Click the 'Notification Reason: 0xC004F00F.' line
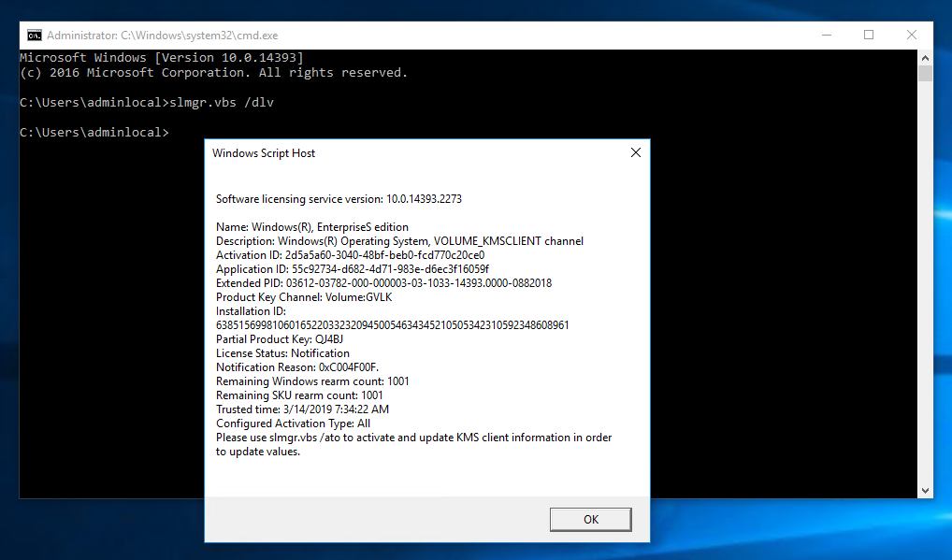The width and height of the screenshot is (952, 560). tap(296, 367)
